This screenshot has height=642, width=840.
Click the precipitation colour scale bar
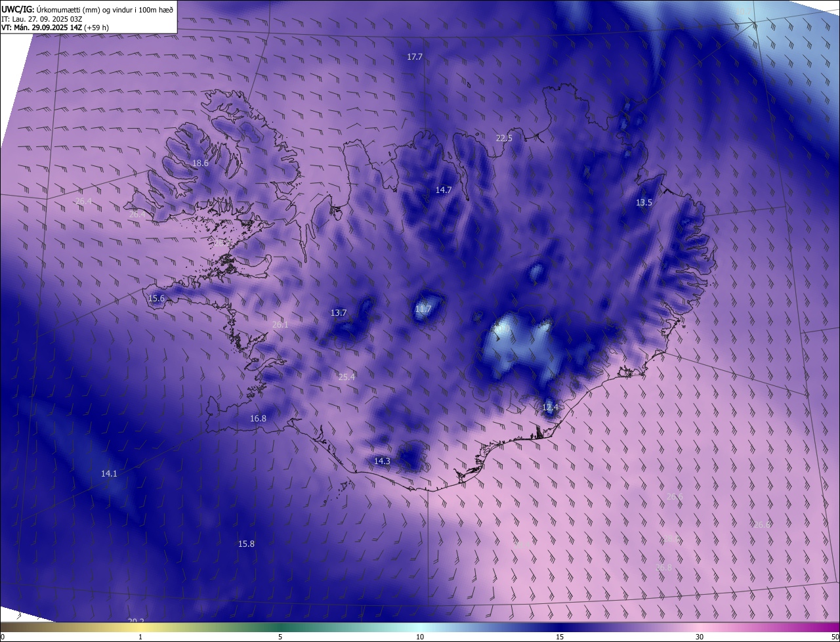(x=420, y=628)
